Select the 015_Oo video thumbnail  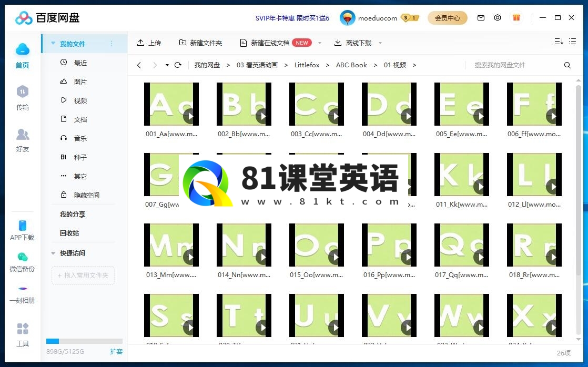tap(317, 245)
